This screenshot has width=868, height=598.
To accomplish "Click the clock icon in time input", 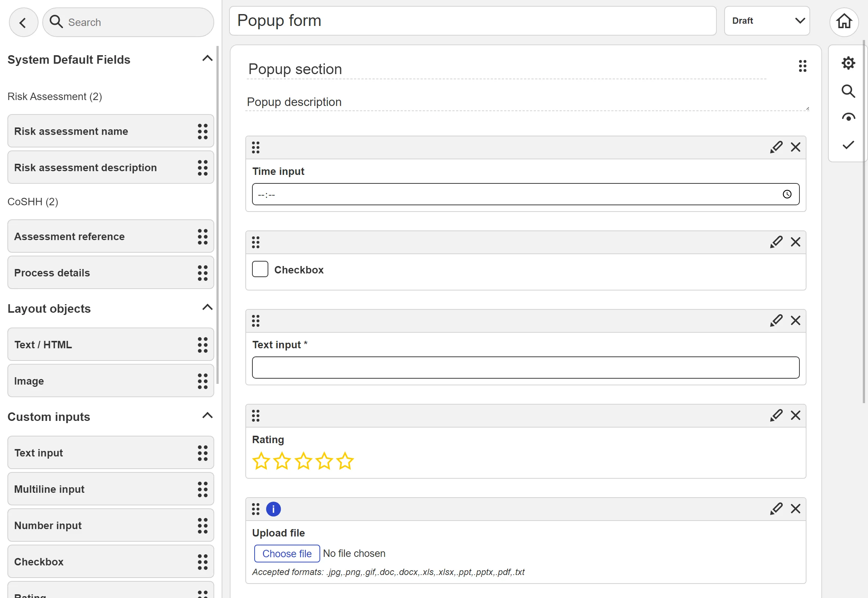I will 787,194.
